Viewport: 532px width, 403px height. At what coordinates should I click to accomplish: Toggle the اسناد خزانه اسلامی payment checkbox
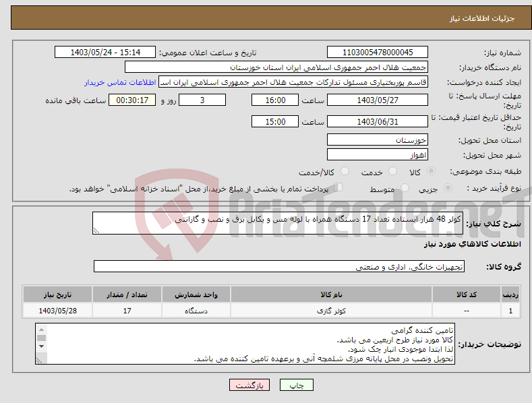click(338, 187)
